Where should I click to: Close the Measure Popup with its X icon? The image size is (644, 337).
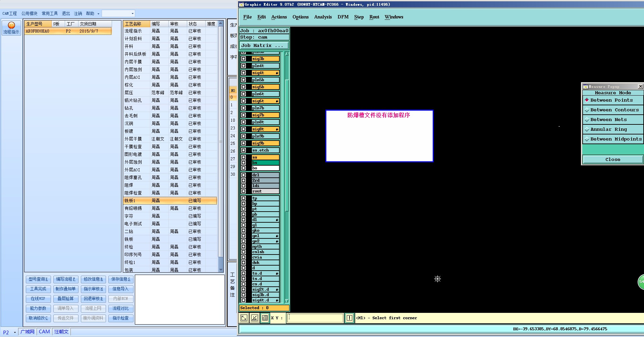point(640,87)
